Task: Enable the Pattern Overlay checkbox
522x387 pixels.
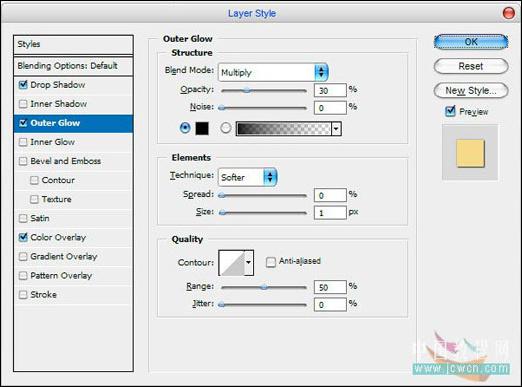Action: point(23,276)
